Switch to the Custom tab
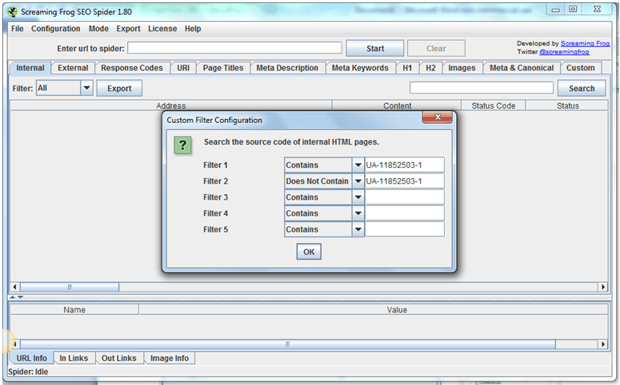Image resolution: width=620 pixels, height=385 pixels. [x=580, y=68]
